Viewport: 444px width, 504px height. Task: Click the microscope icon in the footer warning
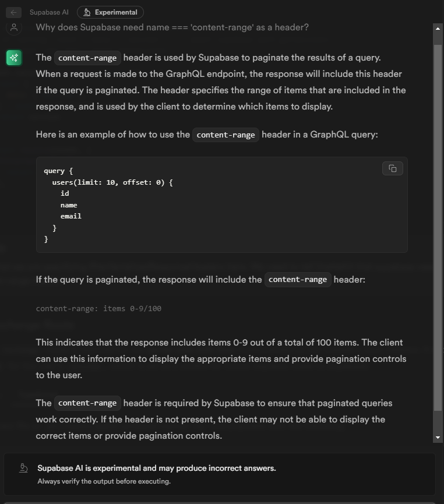(x=23, y=468)
